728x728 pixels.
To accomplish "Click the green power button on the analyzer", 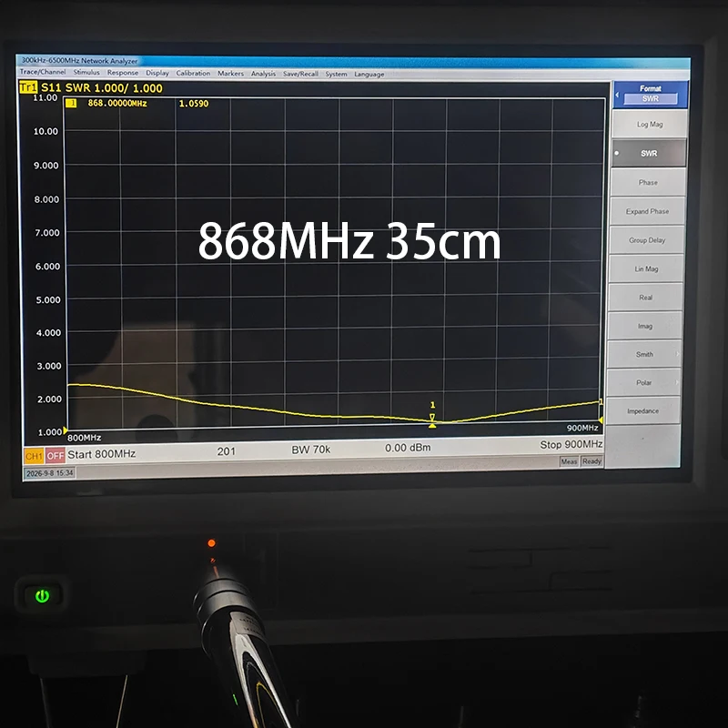I will point(42,596).
